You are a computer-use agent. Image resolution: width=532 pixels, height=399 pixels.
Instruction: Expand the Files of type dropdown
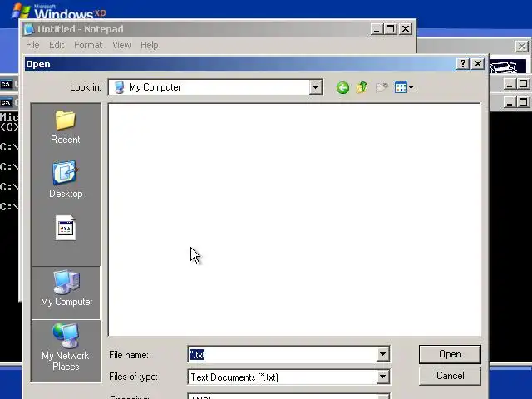[x=382, y=377]
